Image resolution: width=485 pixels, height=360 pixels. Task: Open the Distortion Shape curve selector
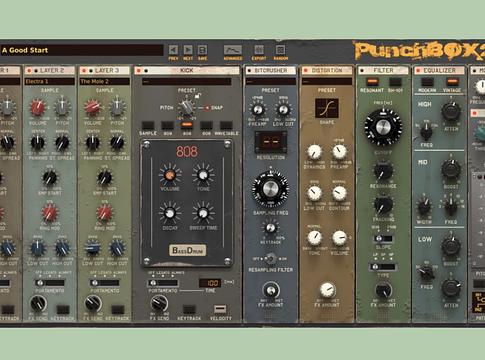point(327,108)
